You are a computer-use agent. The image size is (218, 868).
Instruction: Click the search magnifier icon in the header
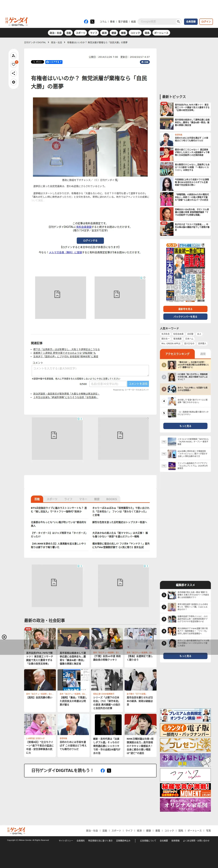[x=178, y=22]
